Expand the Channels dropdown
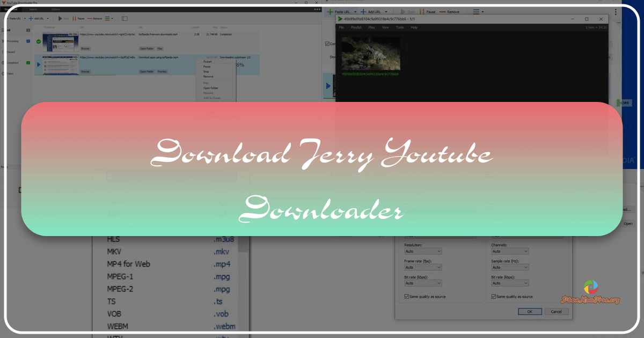Screen dimensions: 644x338 coord(509,251)
